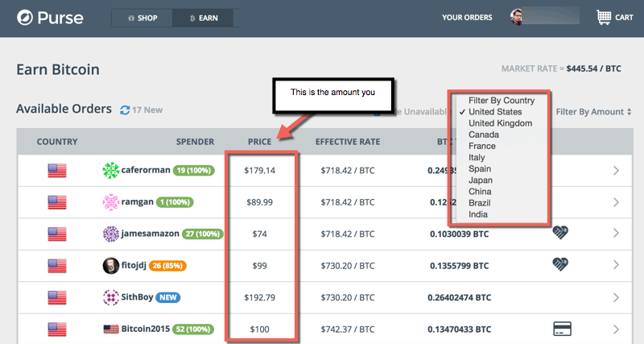The width and height of the screenshot is (644, 344).
Task: Switch to the EARN tab
Action: tap(203, 18)
